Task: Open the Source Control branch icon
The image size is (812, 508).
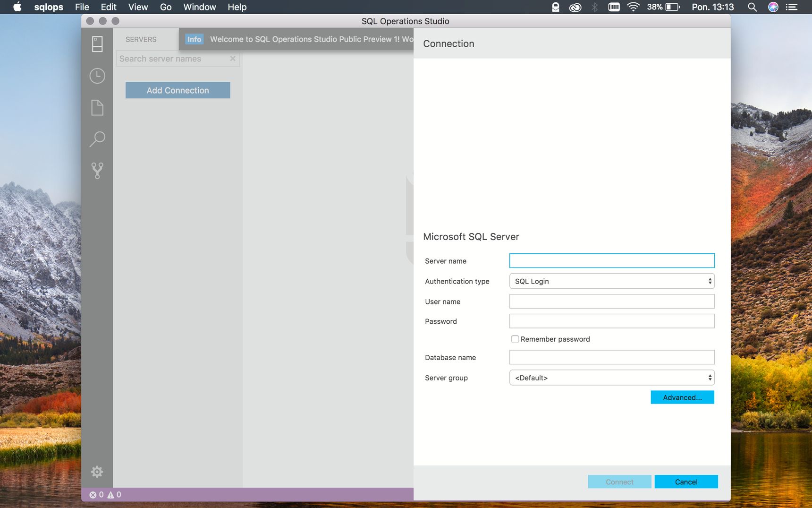Action: (x=97, y=171)
